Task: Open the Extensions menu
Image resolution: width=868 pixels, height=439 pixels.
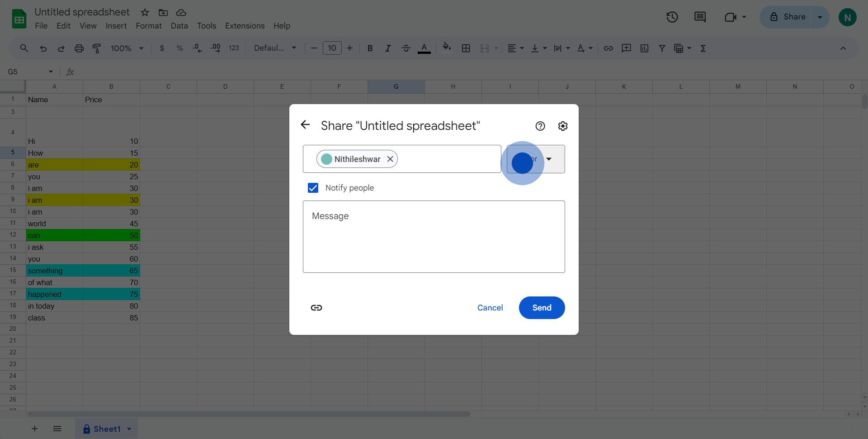Action: (x=245, y=26)
